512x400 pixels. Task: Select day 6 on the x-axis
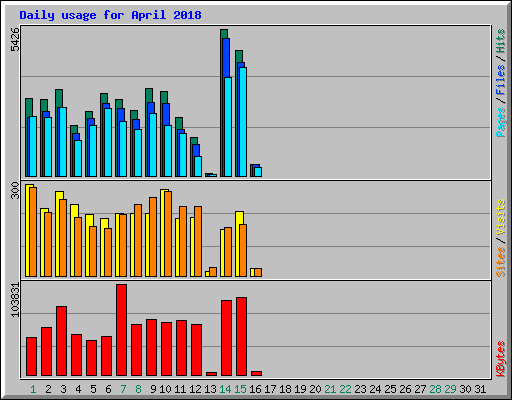[108, 389]
